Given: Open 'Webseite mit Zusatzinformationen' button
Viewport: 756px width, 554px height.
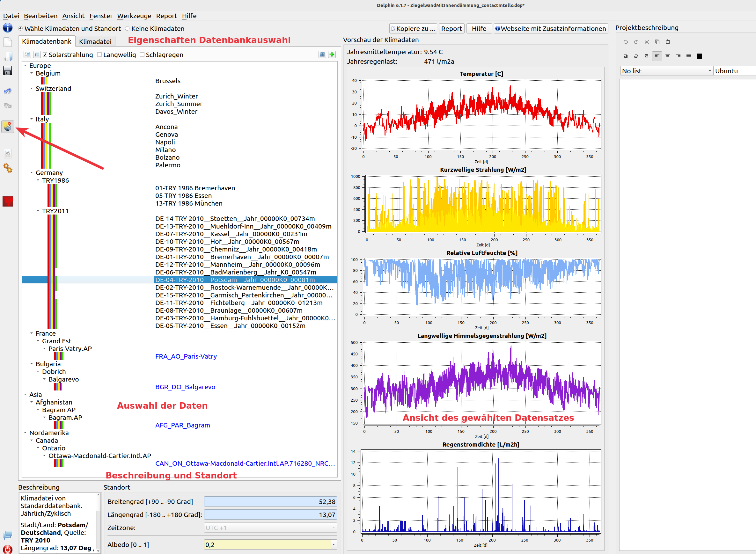Looking at the screenshot, I should tap(550, 28).
